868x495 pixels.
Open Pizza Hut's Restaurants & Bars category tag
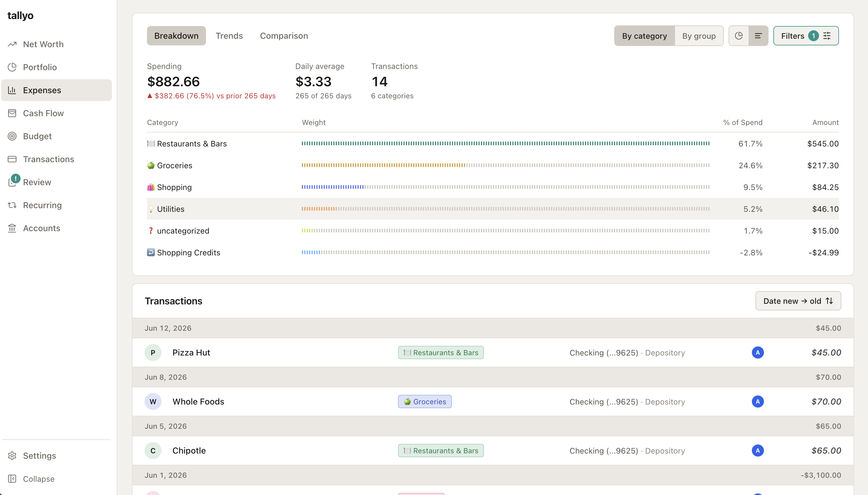pyautogui.click(x=441, y=352)
